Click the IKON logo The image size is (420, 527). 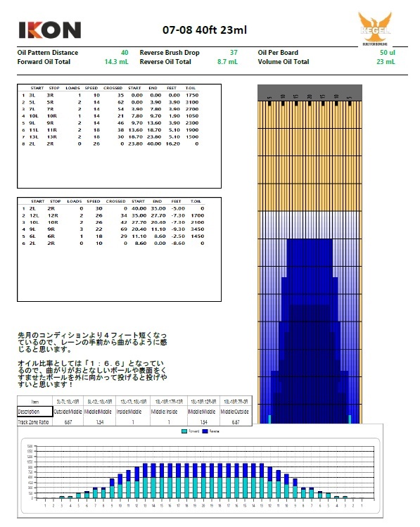(x=50, y=30)
